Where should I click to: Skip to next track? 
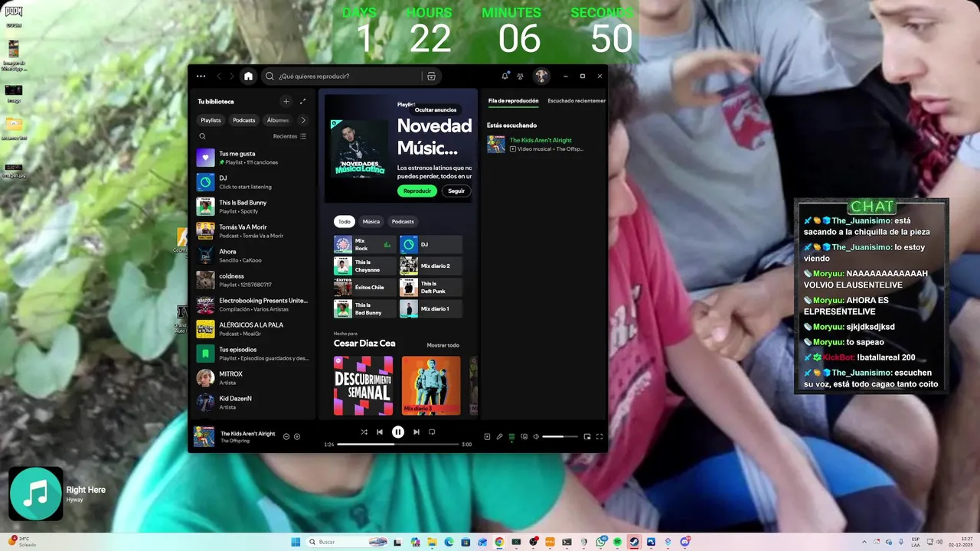pyautogui.click(x=416, y=432)
